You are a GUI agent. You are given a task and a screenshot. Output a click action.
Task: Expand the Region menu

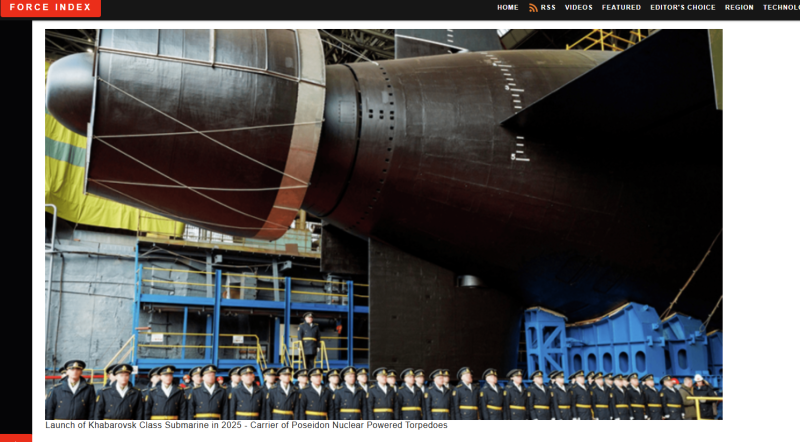click(x=739, y=8)
